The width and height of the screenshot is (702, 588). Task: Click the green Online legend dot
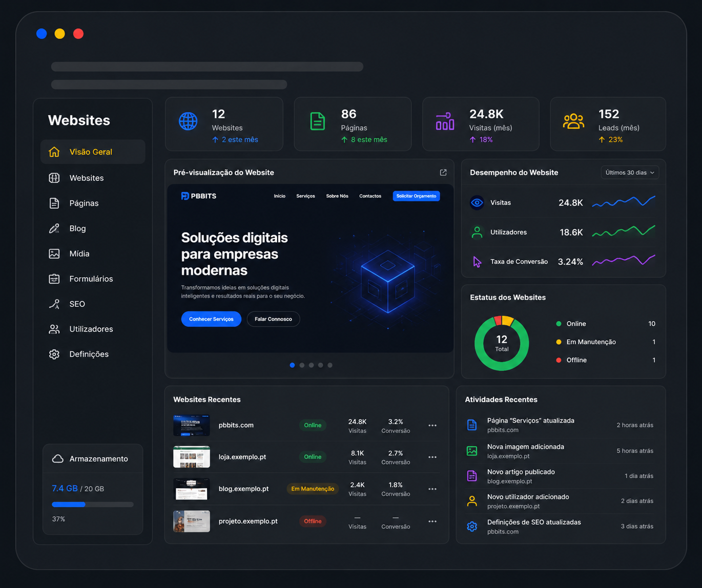click(559, 324)
